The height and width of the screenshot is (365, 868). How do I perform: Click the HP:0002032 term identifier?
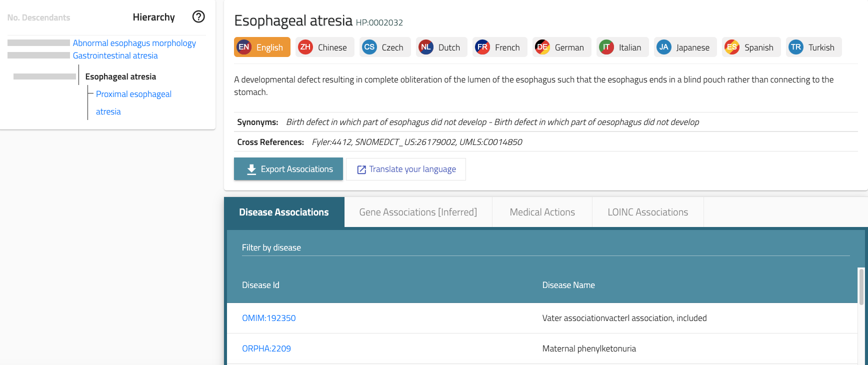click(x=379, y=22)
